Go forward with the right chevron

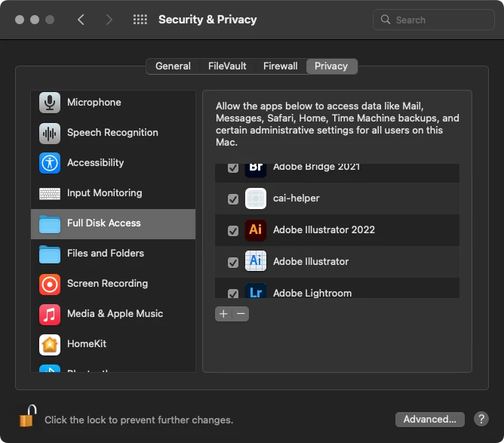(109, 20)
